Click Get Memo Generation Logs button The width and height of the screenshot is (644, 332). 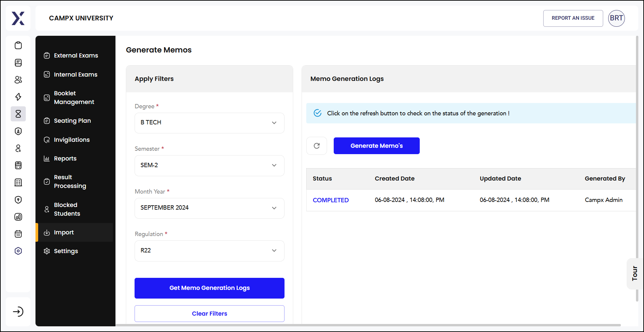coord(210,288)
